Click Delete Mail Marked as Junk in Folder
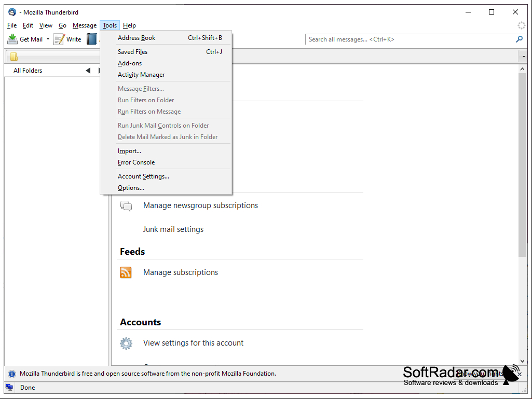Image resolution: width=532 pixels, height=399 pixels. [166, 137]
